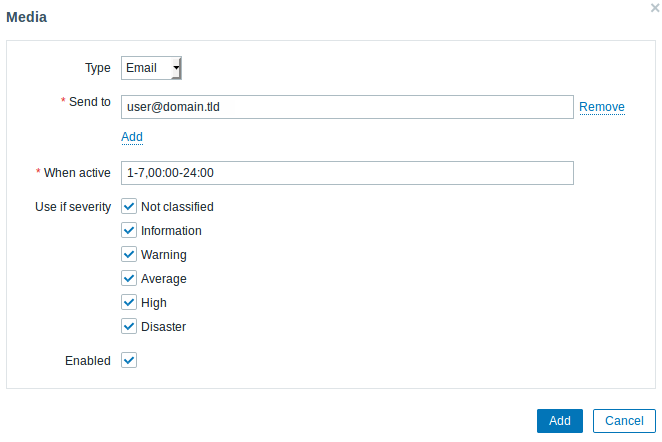Click the Send to email input field

[x=347, y=107]
